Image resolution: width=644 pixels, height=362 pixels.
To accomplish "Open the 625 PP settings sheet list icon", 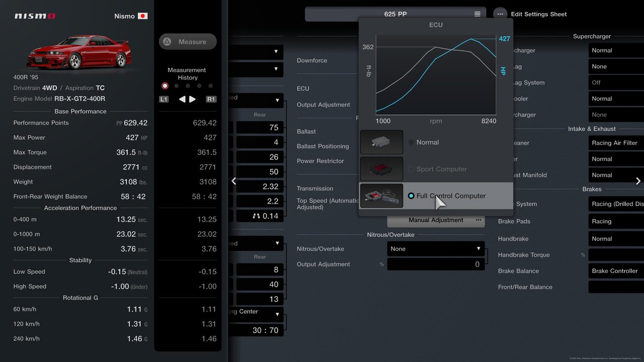I will (x=477, y=14).
